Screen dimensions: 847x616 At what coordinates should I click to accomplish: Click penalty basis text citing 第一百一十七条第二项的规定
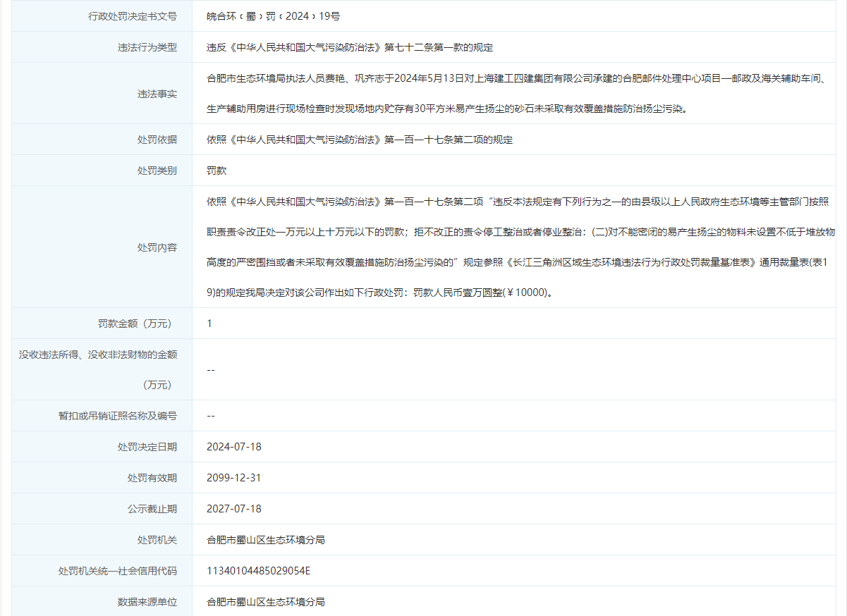360,140
